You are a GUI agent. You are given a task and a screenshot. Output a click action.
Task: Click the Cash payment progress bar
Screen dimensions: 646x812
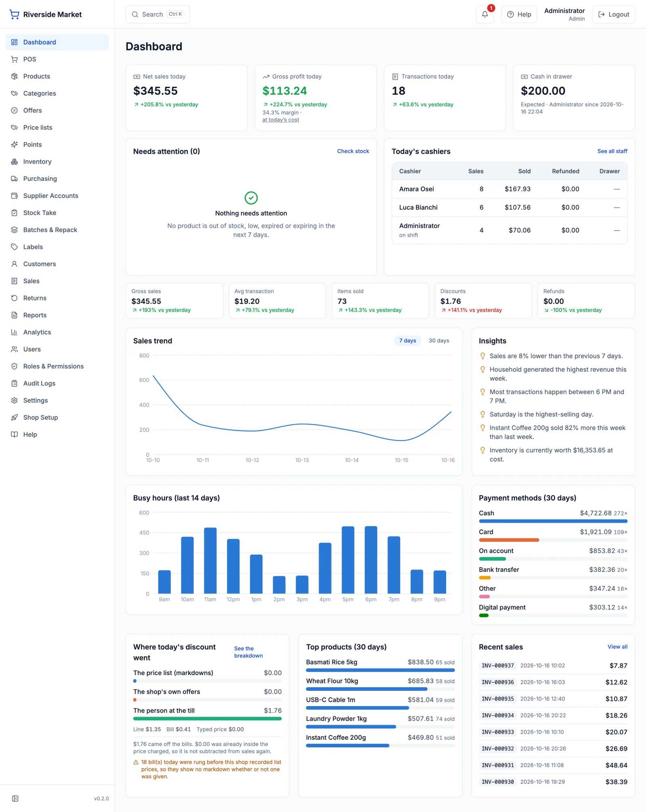[553, 521]
